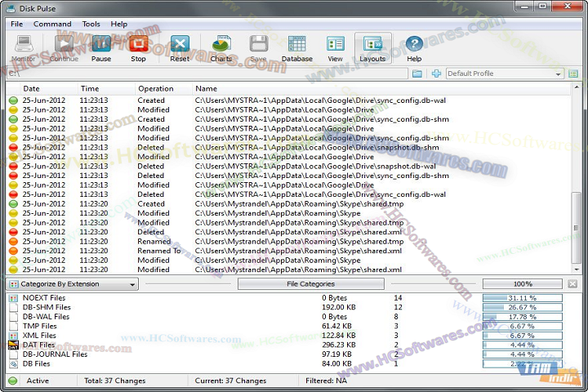Click the blue plus add icon
The height and width of the screenshot is (392, 588).
tap(436, 73)
